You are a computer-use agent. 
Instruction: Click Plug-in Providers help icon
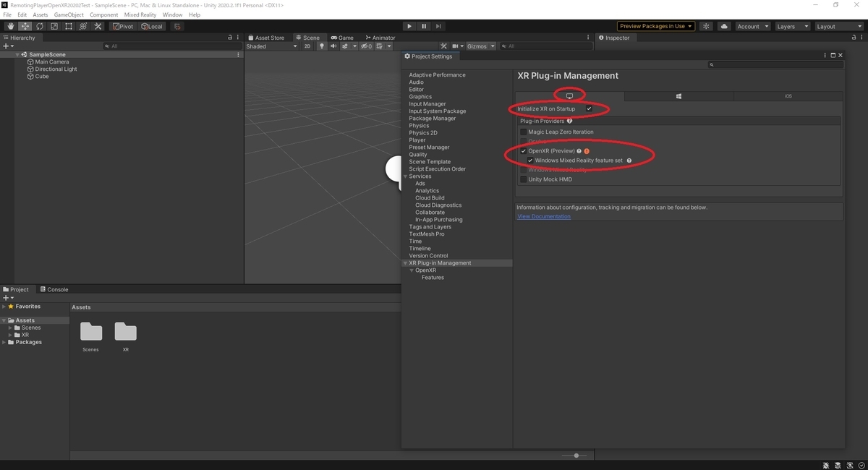point(570,121)
